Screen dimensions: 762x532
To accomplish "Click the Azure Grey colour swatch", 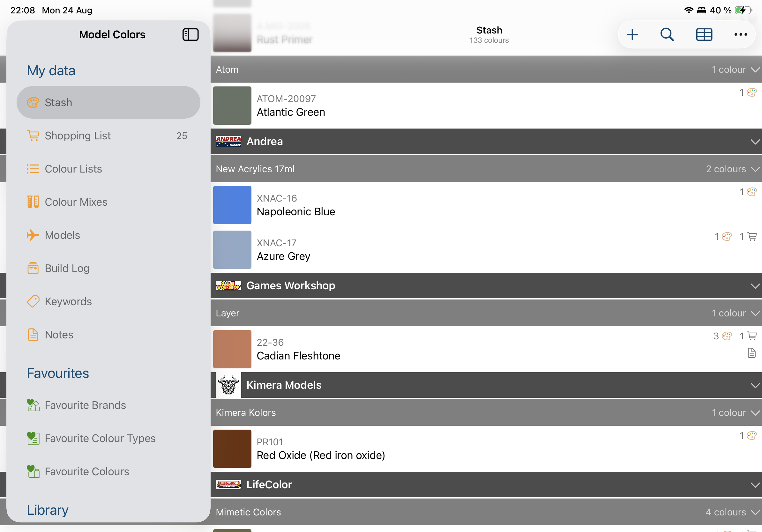I will click(x=232, y=250).
